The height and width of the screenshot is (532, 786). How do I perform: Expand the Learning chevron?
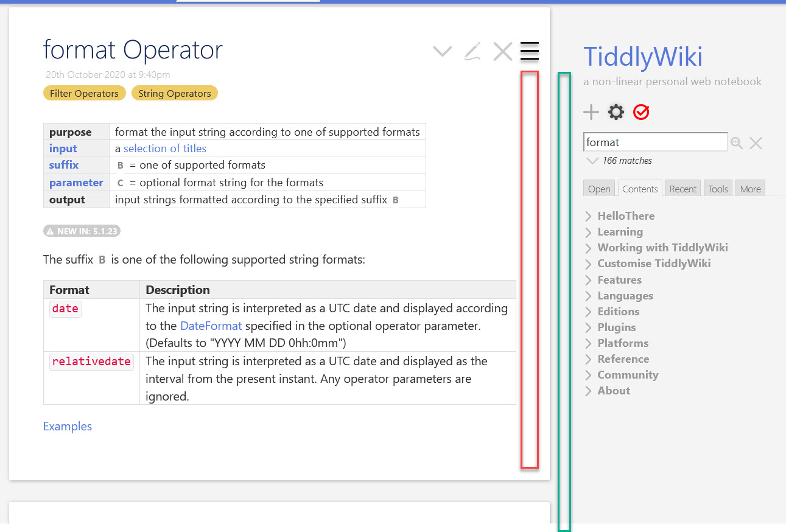coord(589,232)
